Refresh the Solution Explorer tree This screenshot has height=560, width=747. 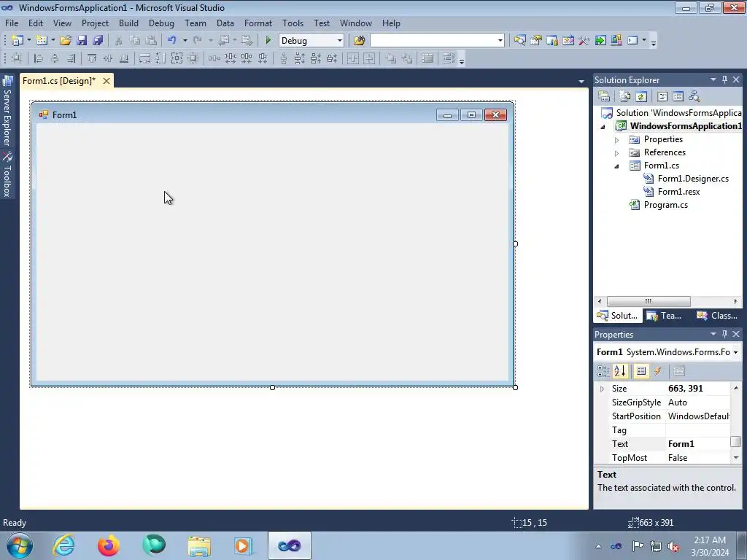(641, 97)
